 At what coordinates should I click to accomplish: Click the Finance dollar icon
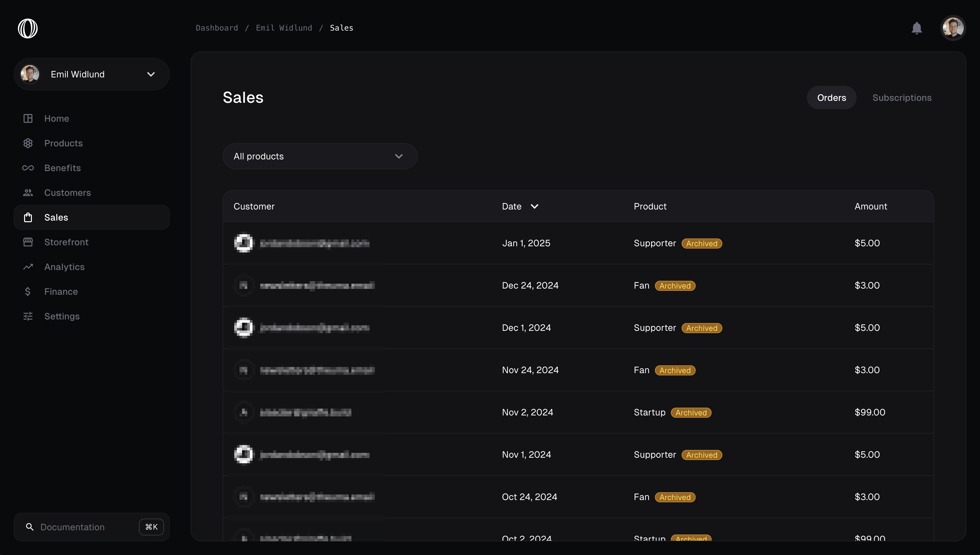click(x=28, y=291)
